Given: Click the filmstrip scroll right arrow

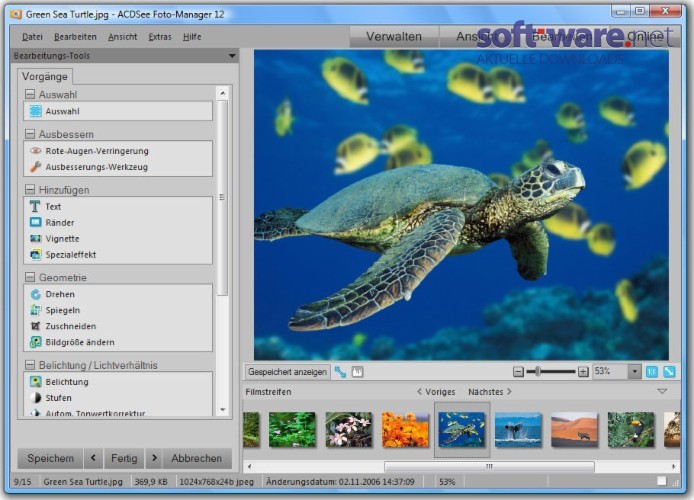Looking at the screenshot, I should [x=674, y=466].
